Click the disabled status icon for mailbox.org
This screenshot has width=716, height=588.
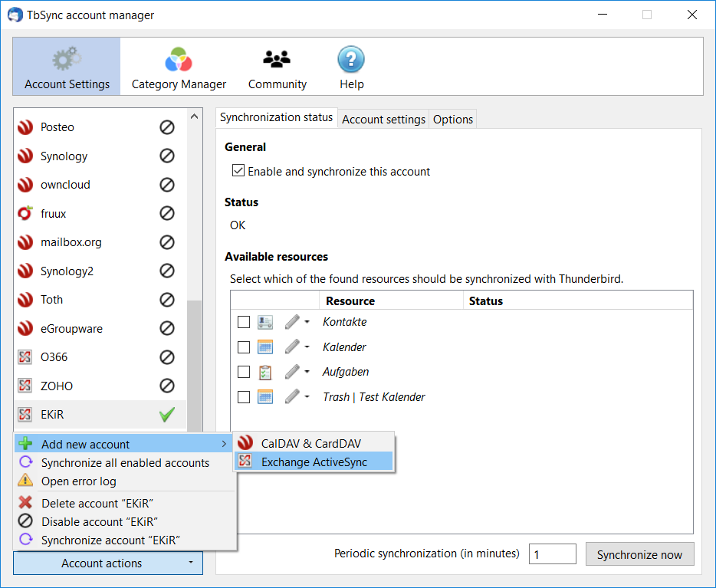coord(167,242)
